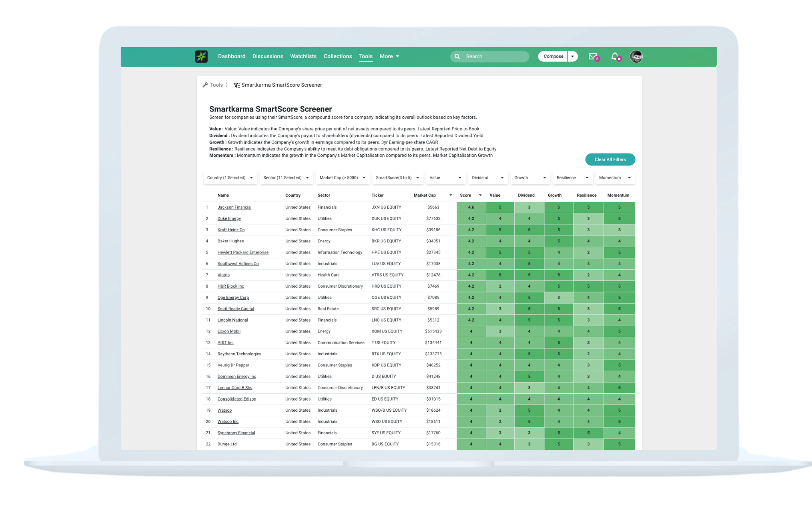
Task: Click the JXN US EQUITY ticker
Action: (x=386, y=207)
